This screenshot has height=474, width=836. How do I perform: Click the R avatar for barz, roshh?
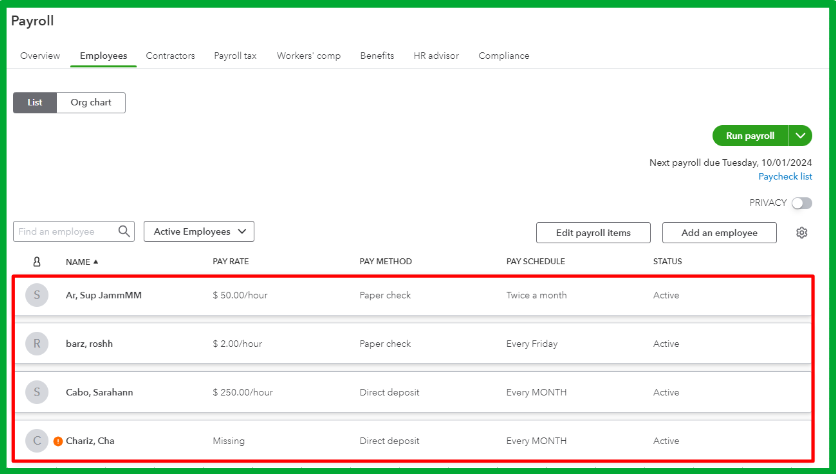37,343
